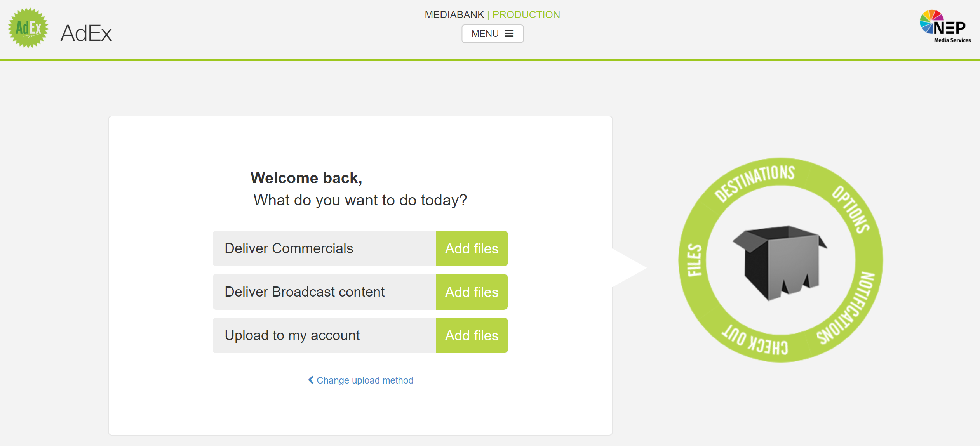The height and width of the screenshot is (446, 980).
Task: Add files for Upload to my account
Action: tap(472, 335)
